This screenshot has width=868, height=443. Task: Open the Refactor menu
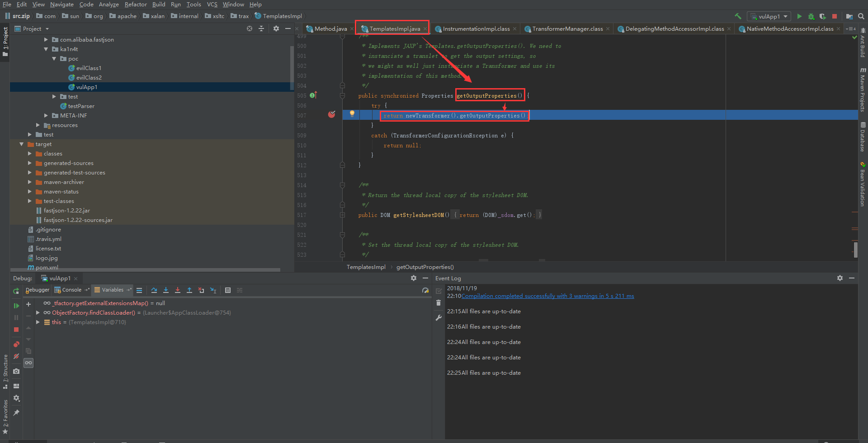coord(135,5)
